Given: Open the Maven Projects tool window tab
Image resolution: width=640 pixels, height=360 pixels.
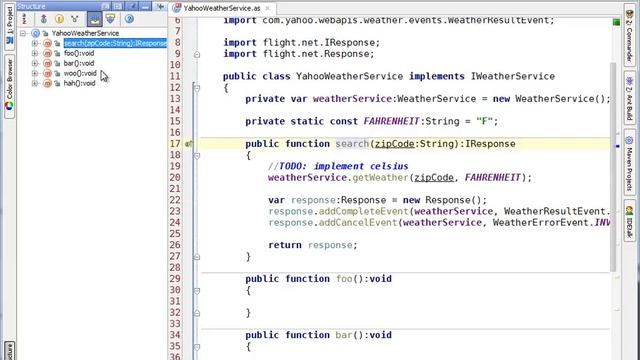Looking at the screenshot, I should pos(629,163).
